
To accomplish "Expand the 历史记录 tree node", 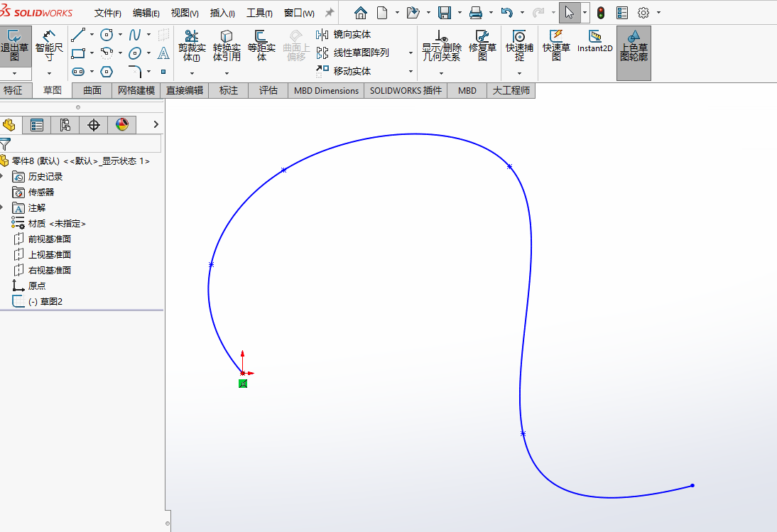I will (x=2, y=176).
